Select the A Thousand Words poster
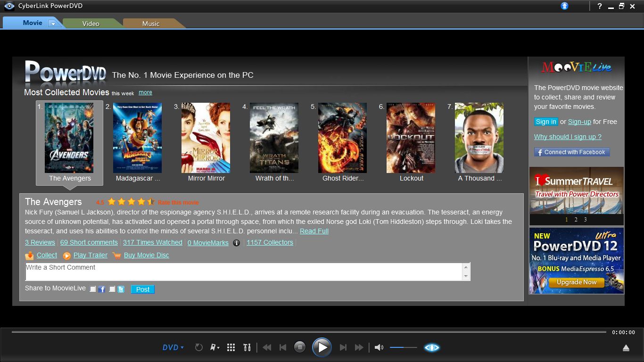644x362 pixels. (479, 138)
